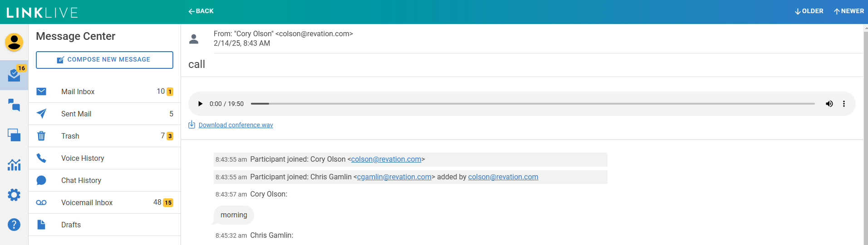Download conference.wav file link

point(235,125)
